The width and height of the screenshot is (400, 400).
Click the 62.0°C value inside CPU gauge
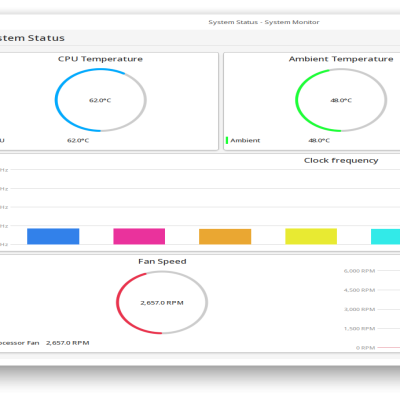click(100, 100)
